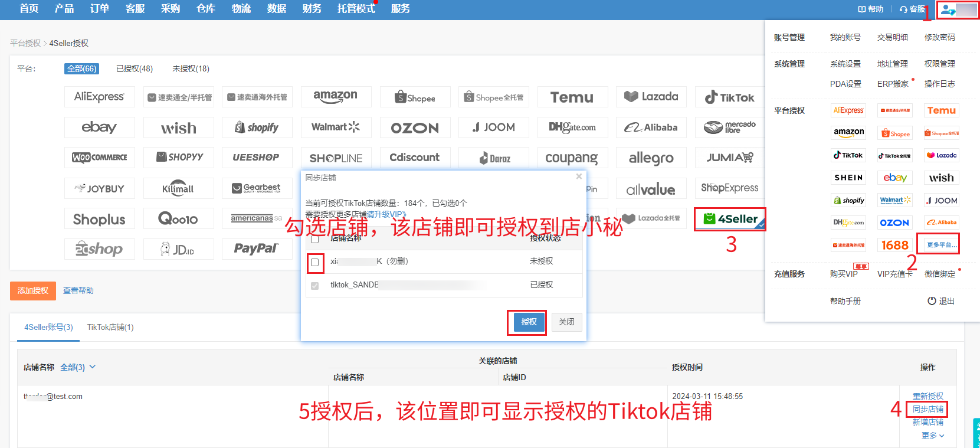The height and width of the screenshot is (448, 980).
Task: Open SHEIN logo in side menu
Action: pos(848,178)
